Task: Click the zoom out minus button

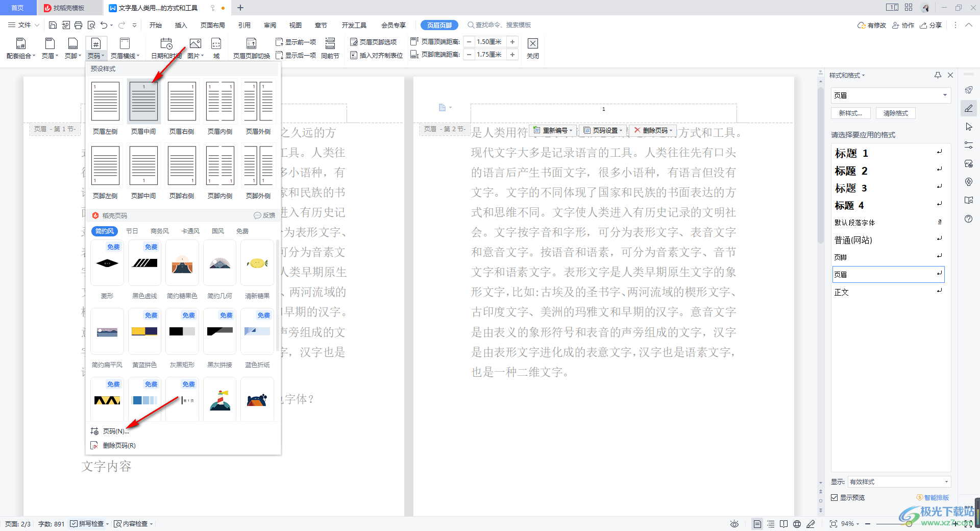Action: [868, 524]
